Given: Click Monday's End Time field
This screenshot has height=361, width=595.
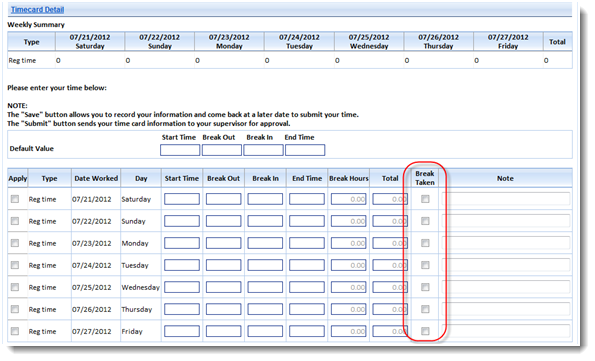Looking at the screenshot, I should tap(307, 243).
